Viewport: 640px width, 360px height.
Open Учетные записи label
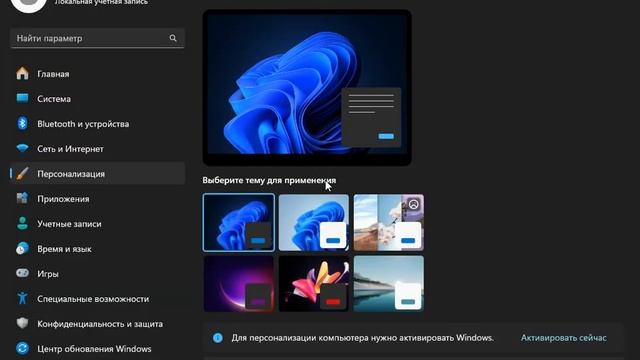(x=69, y=224)
